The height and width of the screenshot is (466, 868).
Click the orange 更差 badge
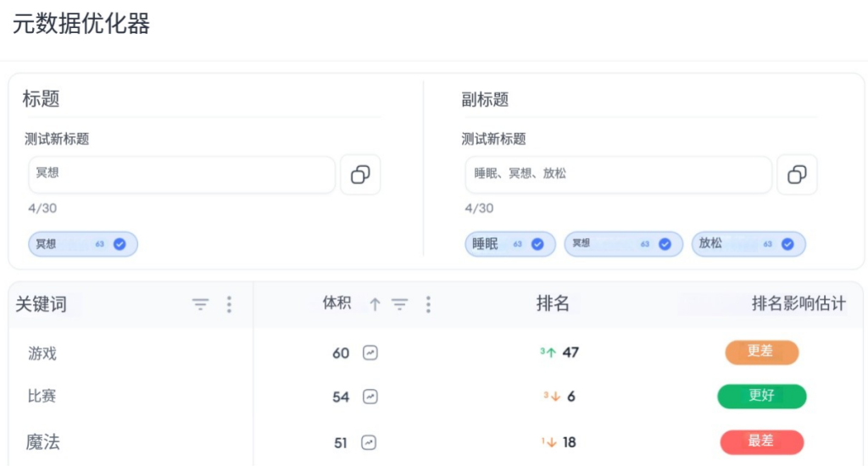(761, 352)
